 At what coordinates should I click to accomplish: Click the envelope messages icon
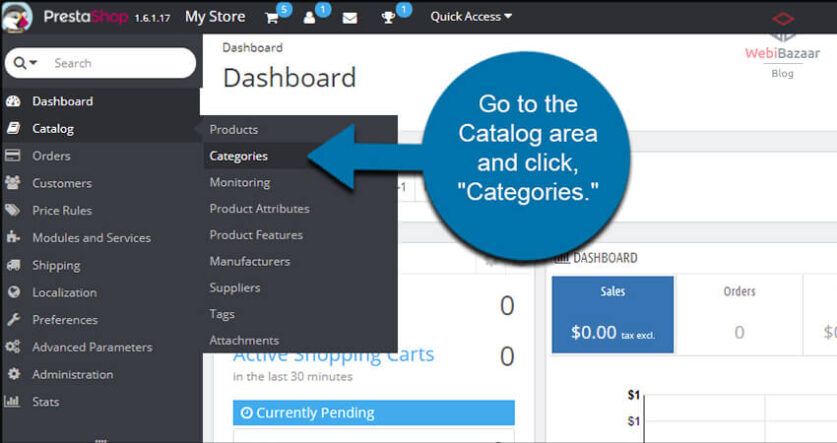click(x=350, y=17)
